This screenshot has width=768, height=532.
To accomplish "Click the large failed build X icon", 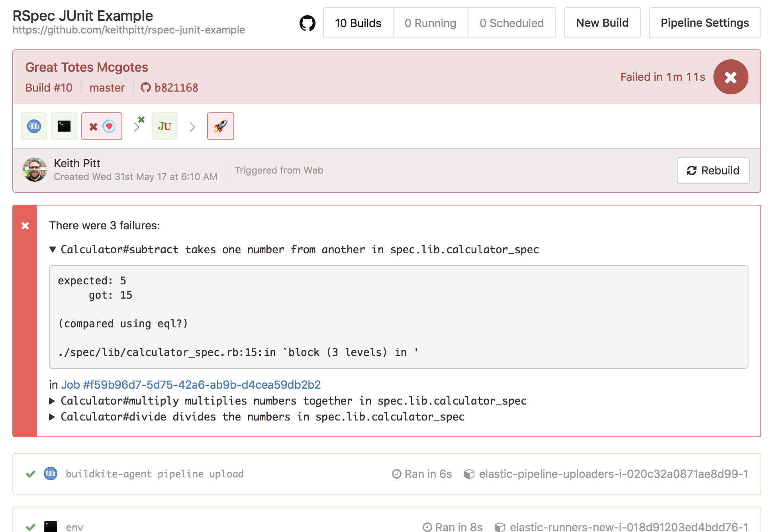I will point(731,77).
